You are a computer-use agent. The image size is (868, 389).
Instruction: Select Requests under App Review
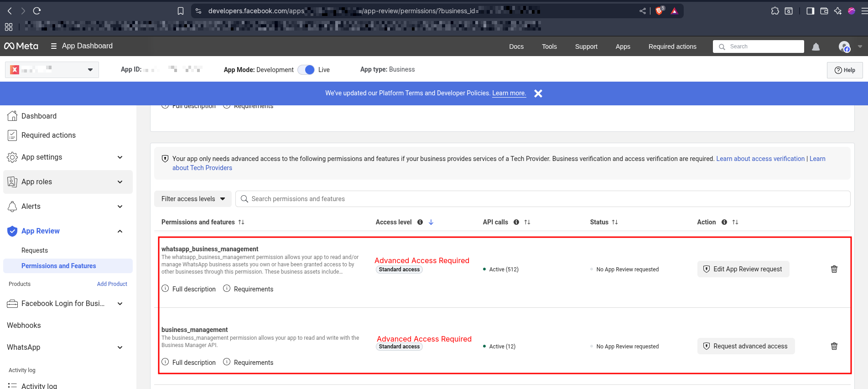tap(35, 250)
